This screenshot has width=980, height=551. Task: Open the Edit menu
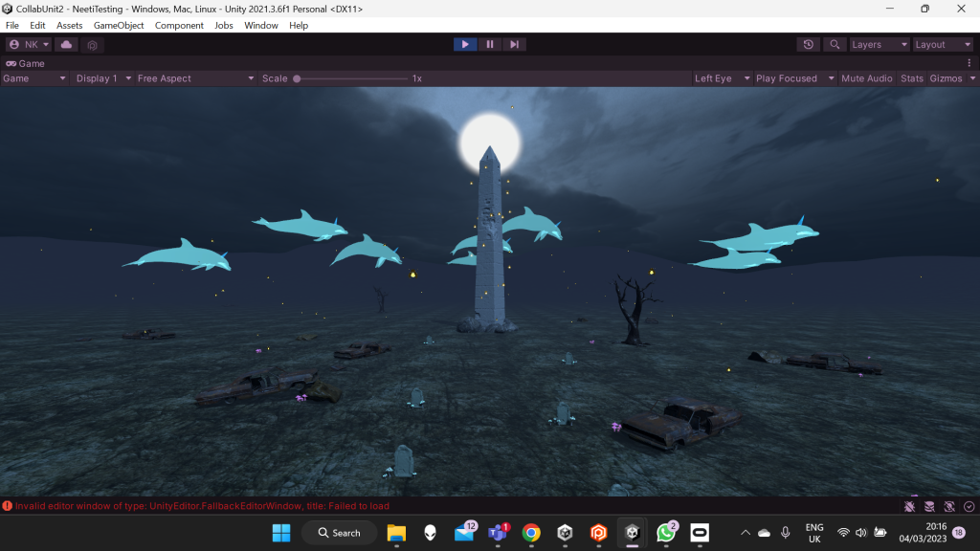(37, 25)
